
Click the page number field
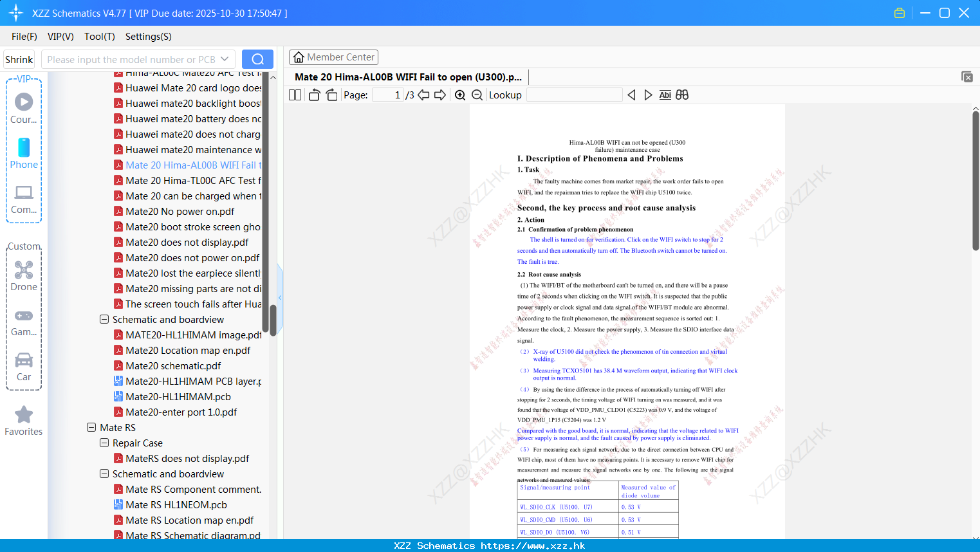tap(388, 95)
